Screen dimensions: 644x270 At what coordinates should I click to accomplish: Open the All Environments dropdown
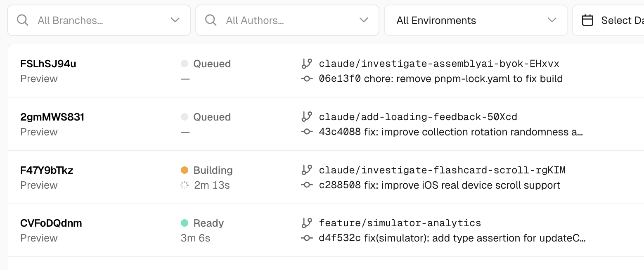tap(475, 20)
